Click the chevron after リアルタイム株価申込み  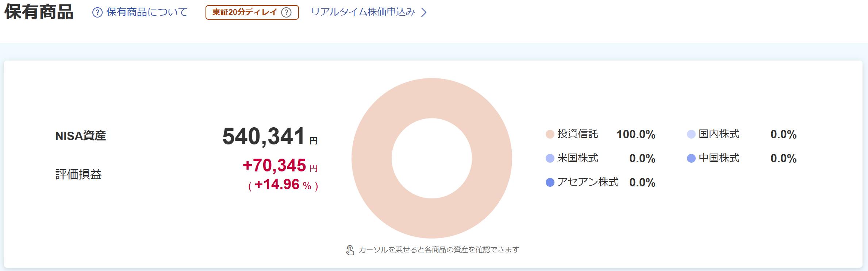[424, 13]
